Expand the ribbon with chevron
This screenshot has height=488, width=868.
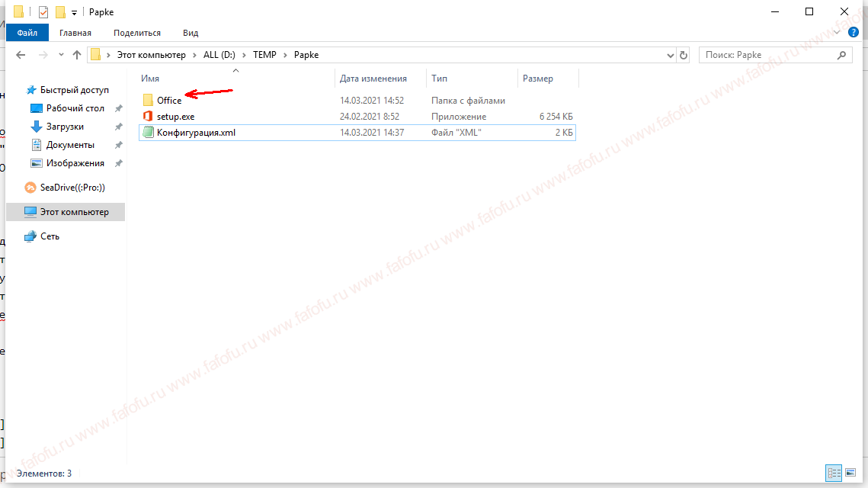pyautogui.click(x=837, y=32)
